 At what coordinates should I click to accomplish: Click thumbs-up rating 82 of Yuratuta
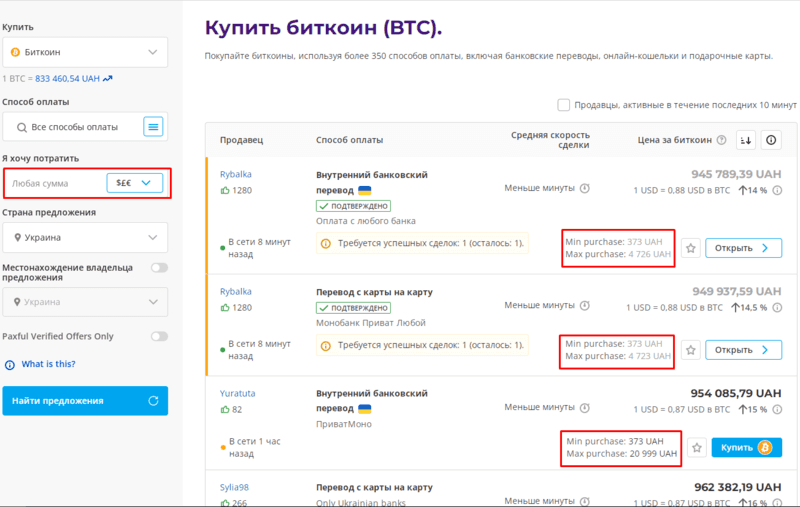click(x=231, y=410)
